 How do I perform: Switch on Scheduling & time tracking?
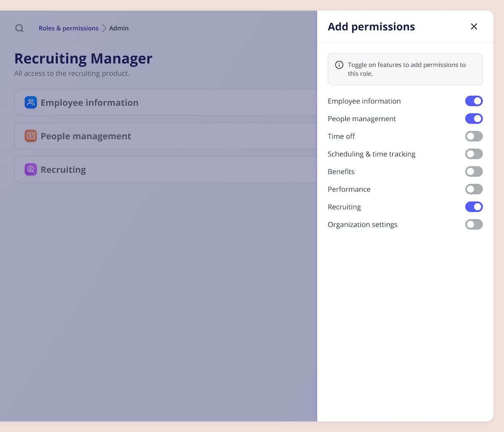click(x=474, y=154)
